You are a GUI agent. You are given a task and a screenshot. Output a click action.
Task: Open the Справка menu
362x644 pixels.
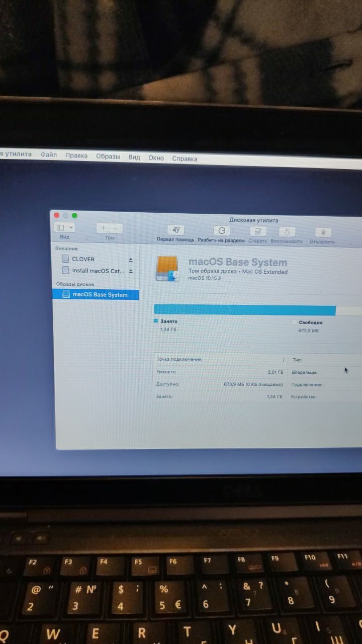click(x=185, y=158)
